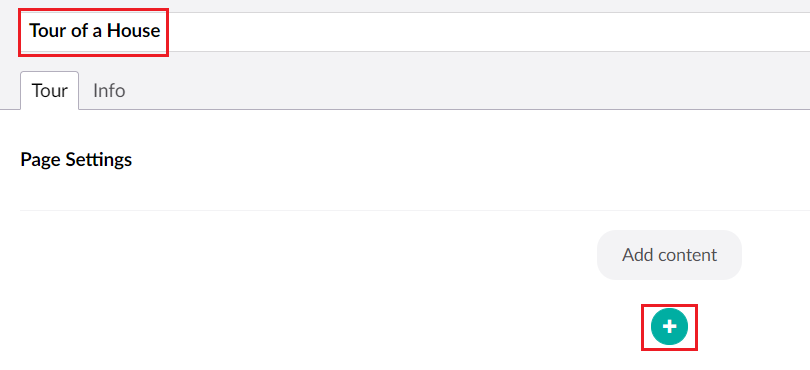This screenshot has height=370, width=810.
Task: Click the green plus add content icon
Action: tap(669, 327)
